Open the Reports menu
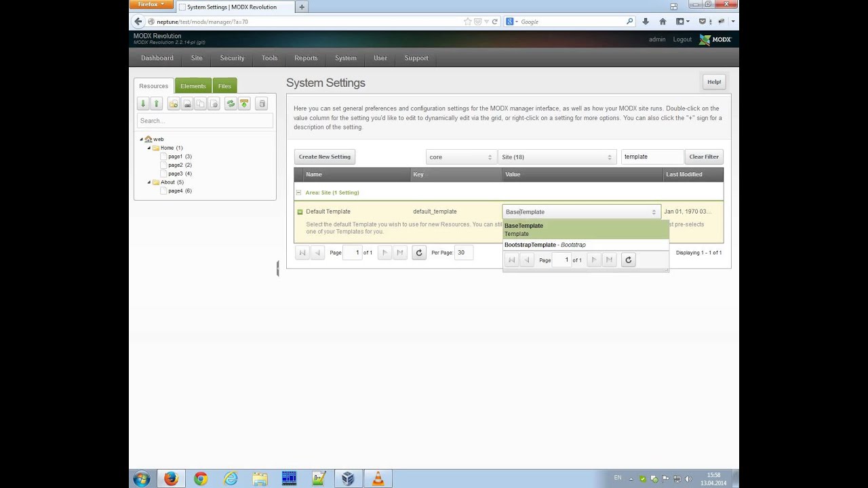868x488 pixels. [306, 58]
